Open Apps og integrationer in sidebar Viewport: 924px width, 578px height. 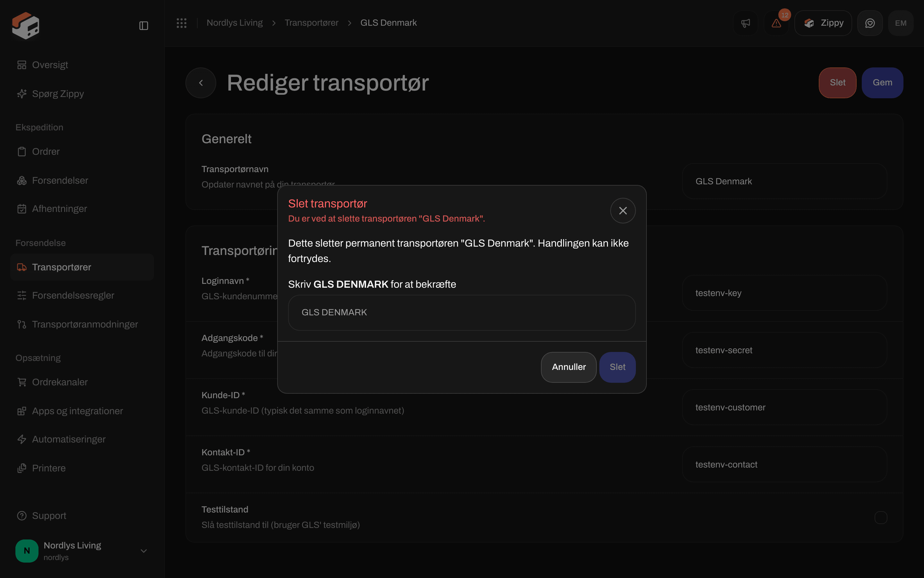(82, 411)
